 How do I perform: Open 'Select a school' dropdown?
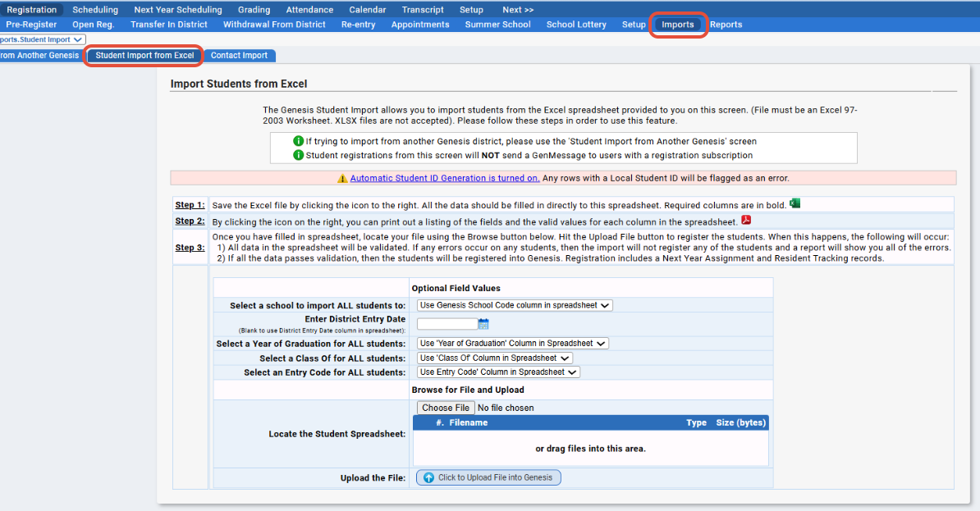(515, 305)
